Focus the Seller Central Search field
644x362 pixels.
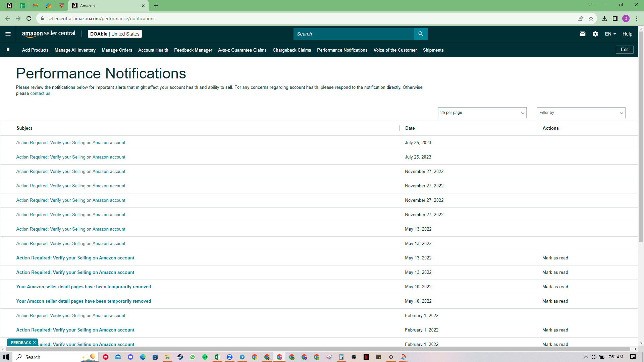[354, 34]
